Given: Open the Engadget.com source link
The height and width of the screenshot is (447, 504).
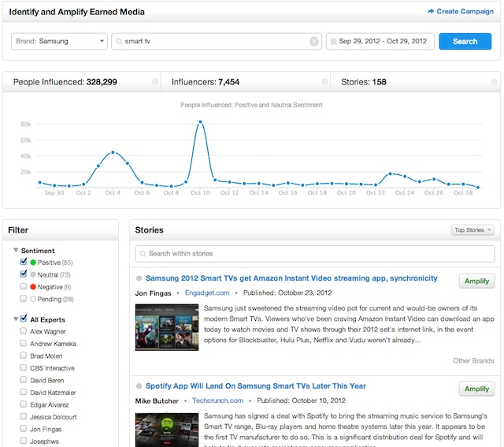Looking at the screenshot, I should click(207, 292).
